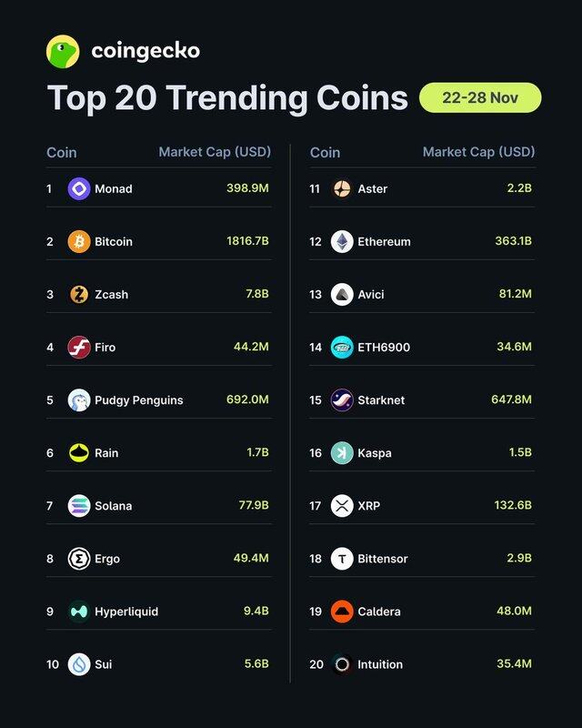The image size is (582, 728).
Task: Click the right Coin column header
Action: coord(325,153)
